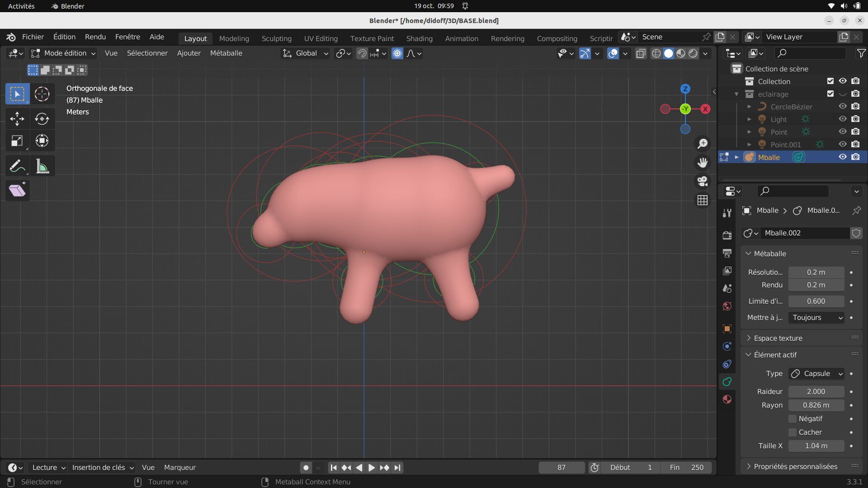Hide the Mballe object in viewport
Viewport: 868px width, 488px height.
843,157
